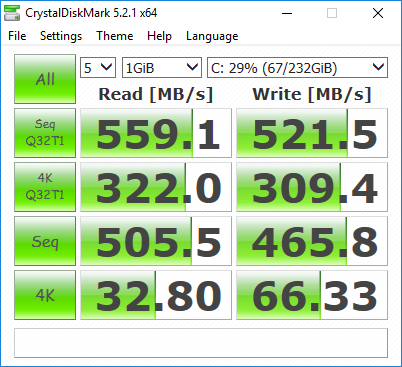Click the Write [MB/s] column header
402x367 pixels.
click(312, 94)
